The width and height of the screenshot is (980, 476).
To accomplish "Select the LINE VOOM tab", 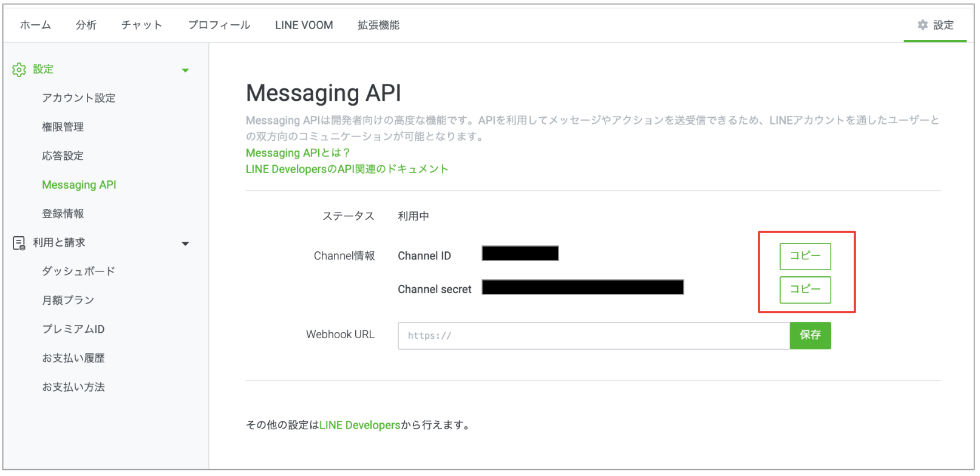I will (304, 25).
